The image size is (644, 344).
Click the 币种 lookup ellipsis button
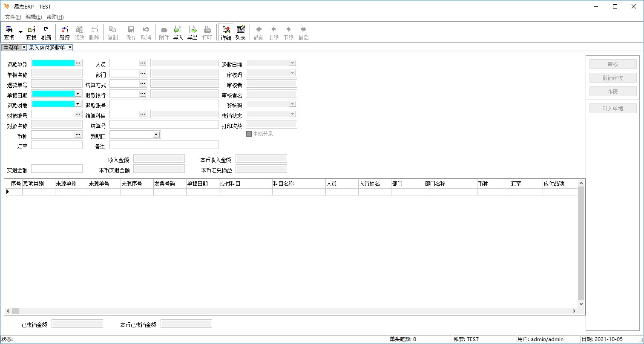coord(78,135)
